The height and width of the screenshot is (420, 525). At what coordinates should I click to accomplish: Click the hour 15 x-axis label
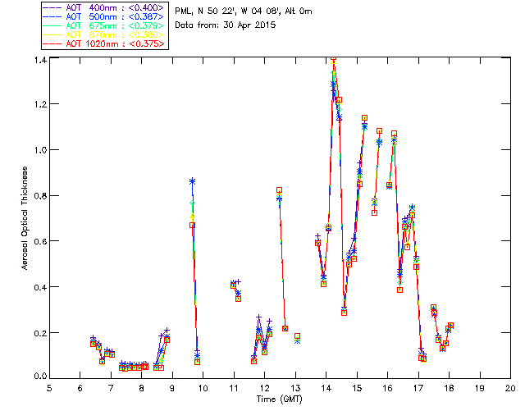(x=357, y=388)
